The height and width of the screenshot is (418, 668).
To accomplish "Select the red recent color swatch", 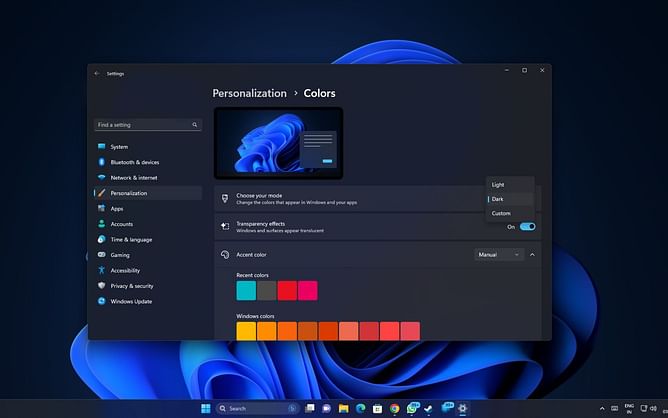I will [287, 291].
